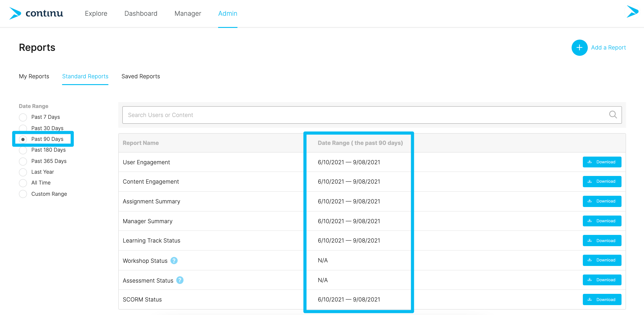644x315 pixels.
Task: Click the Assessment Status report name
Action: point(148,281)
